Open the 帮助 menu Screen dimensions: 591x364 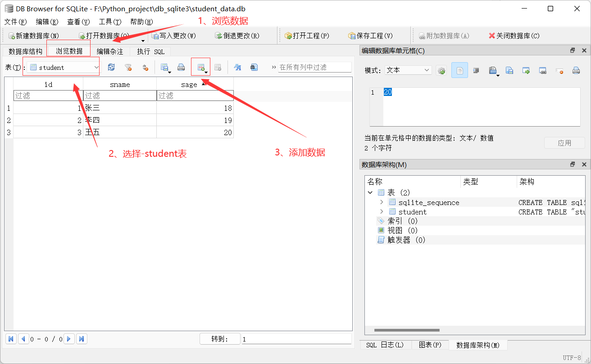pyautogui.click(x=141, y=22)
